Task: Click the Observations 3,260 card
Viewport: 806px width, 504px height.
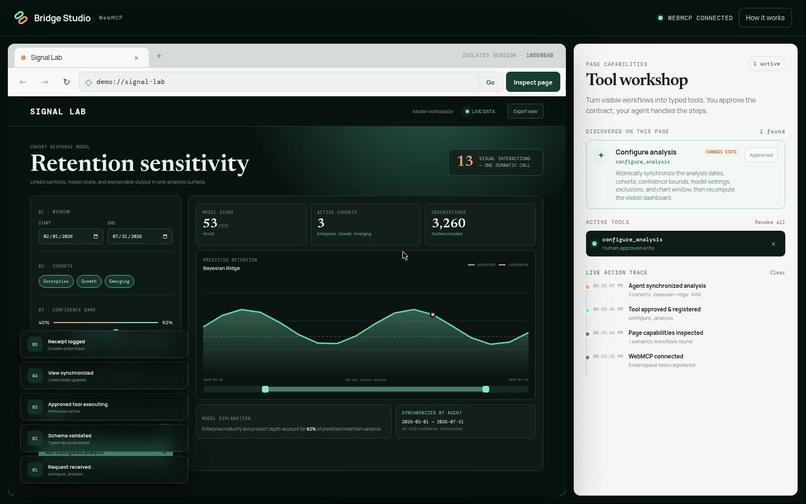Action: (480, 224)
